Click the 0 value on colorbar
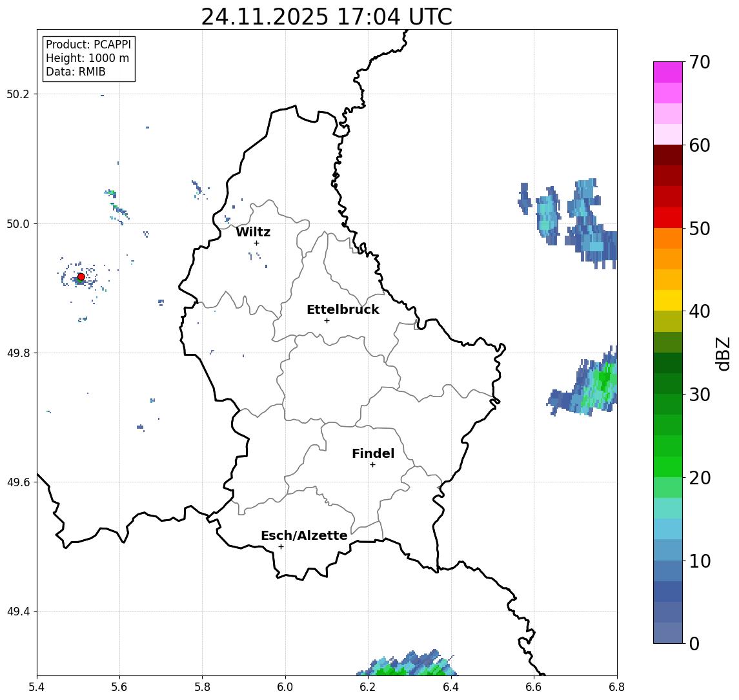Viewport: 739px width, 700px height. 694,643
